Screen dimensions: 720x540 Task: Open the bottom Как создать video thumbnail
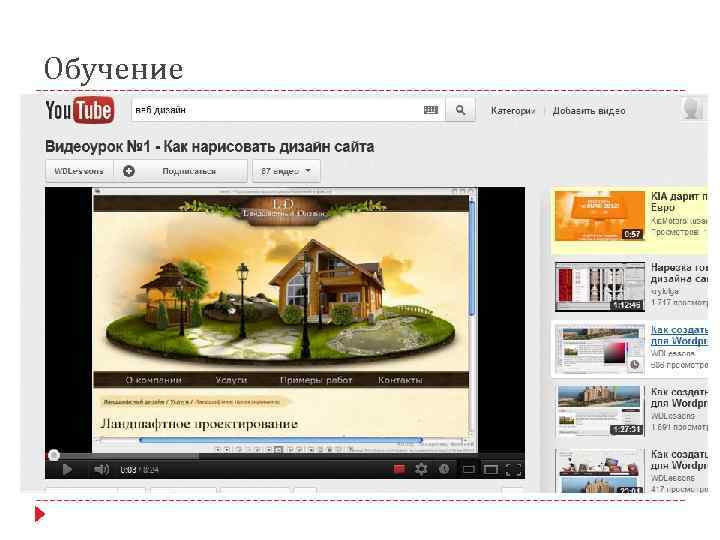599,472
